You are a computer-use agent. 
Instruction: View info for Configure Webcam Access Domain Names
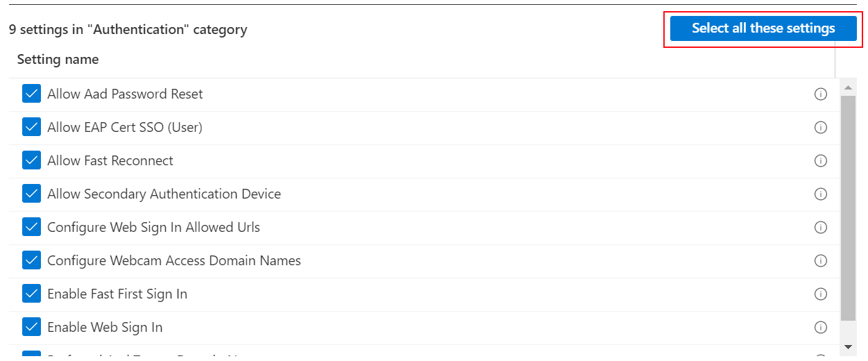coord(821,261)
